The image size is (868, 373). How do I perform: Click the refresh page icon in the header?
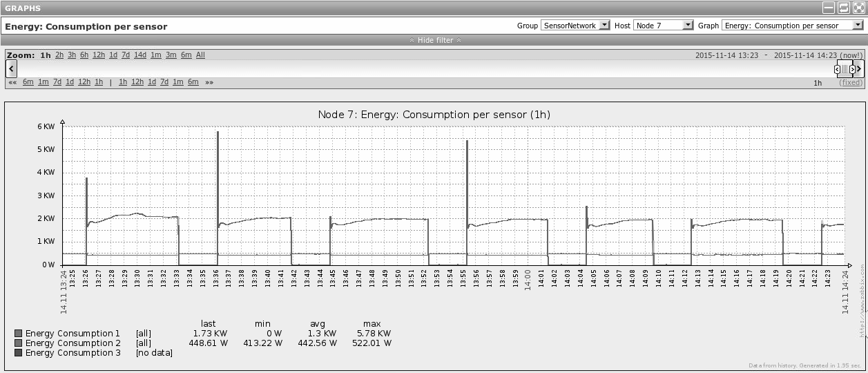844,8
